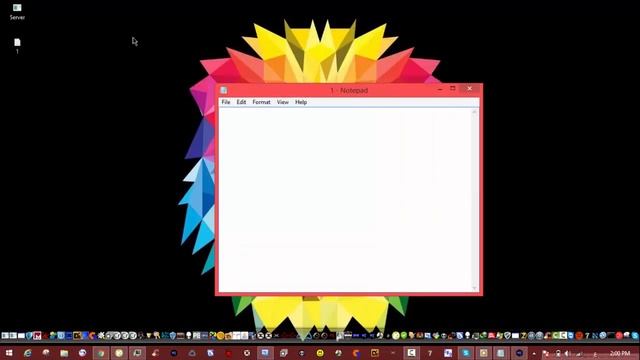
Task: Click the blue monitor taskbar icon
Action: pos(265,353)
